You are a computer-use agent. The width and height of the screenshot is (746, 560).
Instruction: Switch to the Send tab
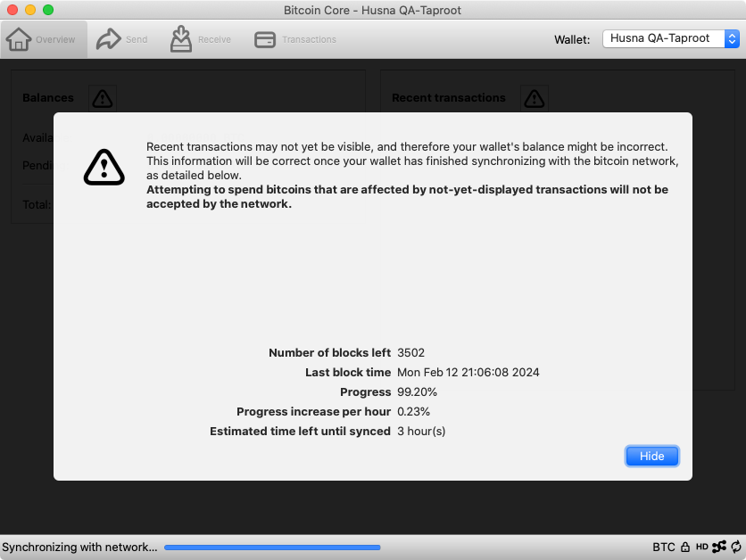[122, 39]
